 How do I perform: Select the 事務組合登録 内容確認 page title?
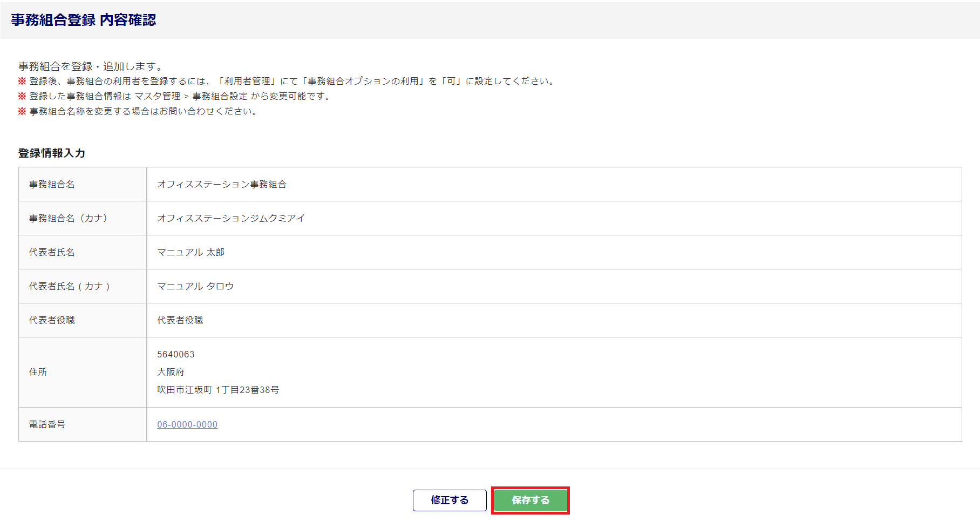coord(84,20)
